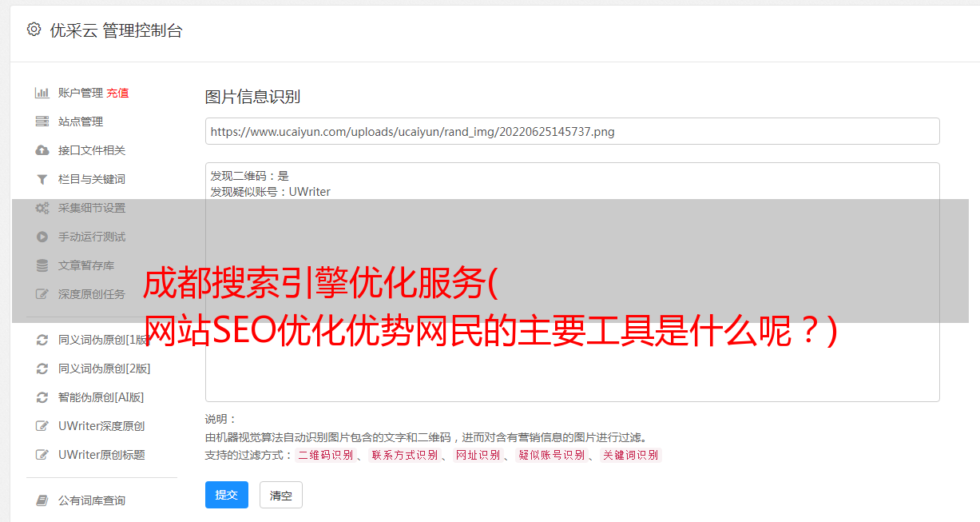Click the 发现二维码：是 result line
The width and height of the screenshot is (980, 522).
[x=250, y=176]
